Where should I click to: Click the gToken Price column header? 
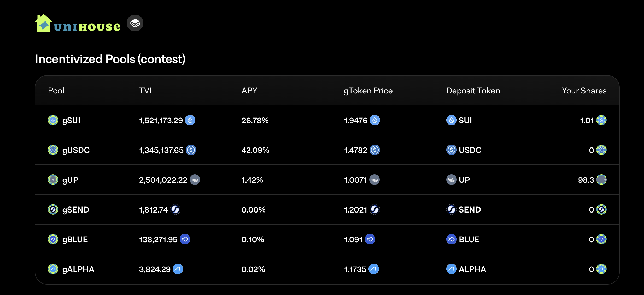tap(368, 91)
